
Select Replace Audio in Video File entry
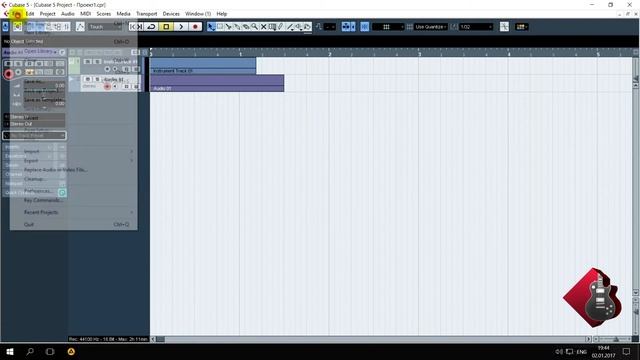73,169
